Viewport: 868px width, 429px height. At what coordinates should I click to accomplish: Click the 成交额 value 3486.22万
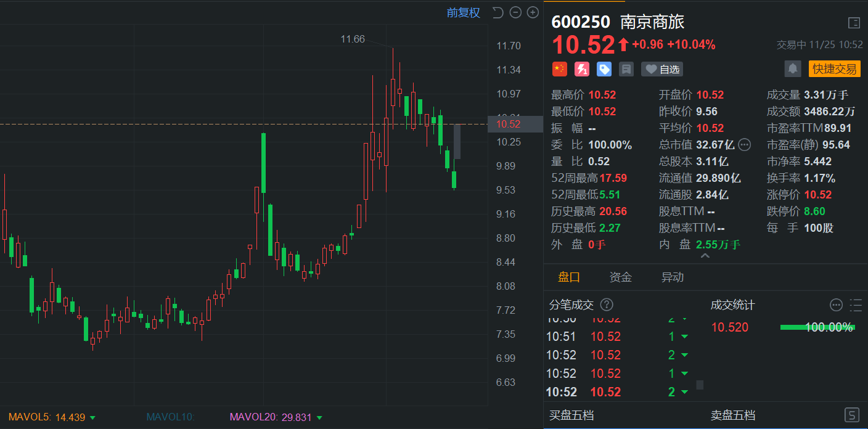point(830,112)
